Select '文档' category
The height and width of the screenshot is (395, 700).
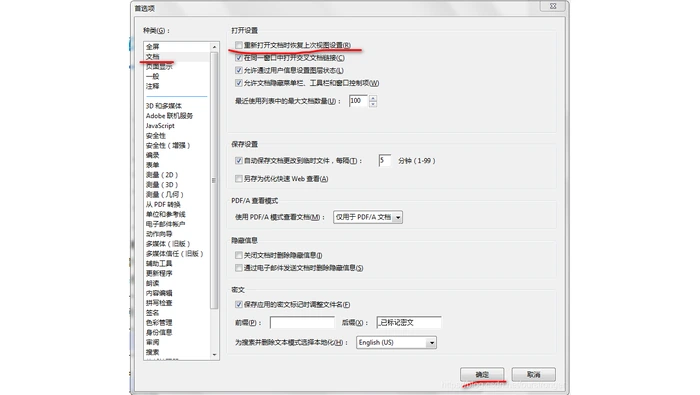click(153, 57)
